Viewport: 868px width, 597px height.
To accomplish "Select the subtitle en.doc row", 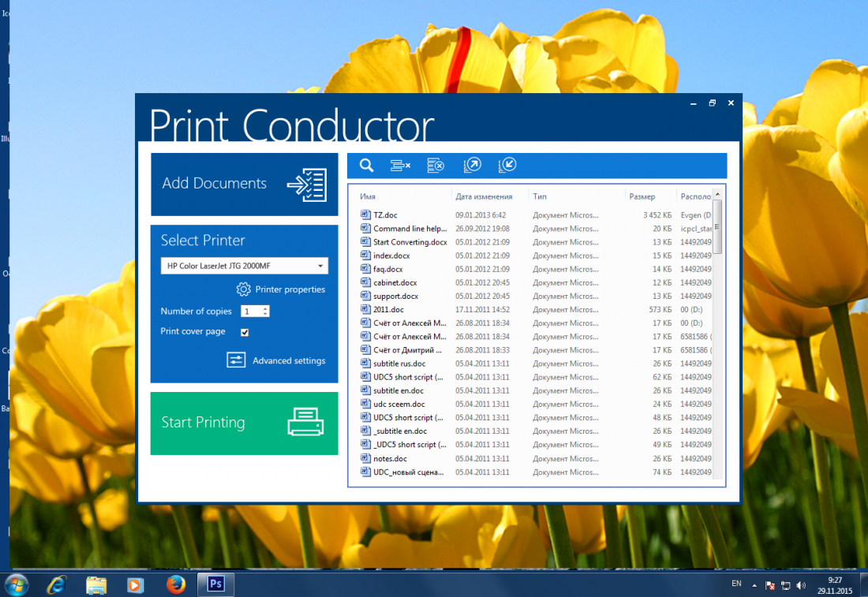I will point(535,390).
